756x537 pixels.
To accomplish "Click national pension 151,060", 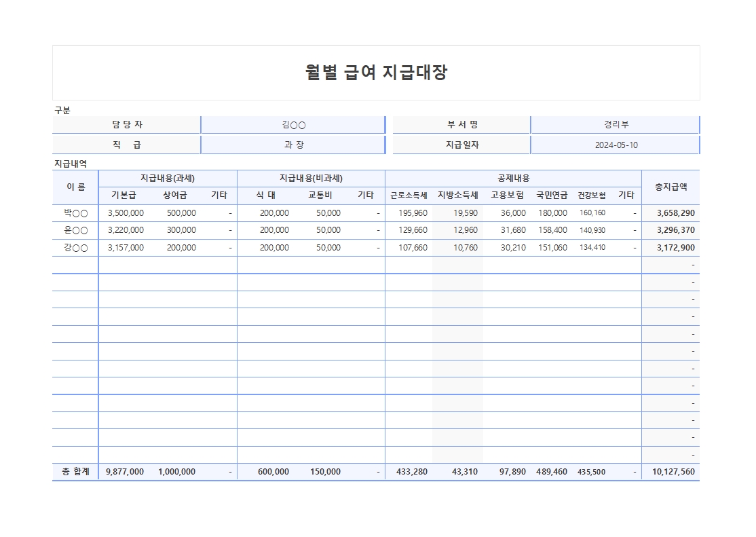I will tap(552, 248).
